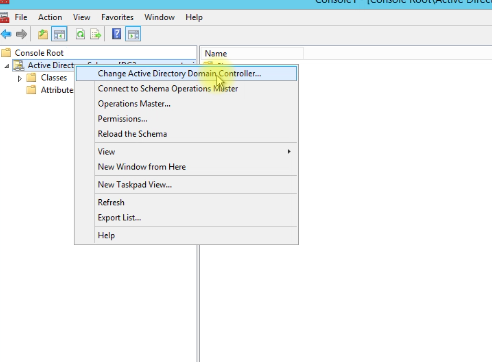Choose New Window from Here

(x=186, y=167)
